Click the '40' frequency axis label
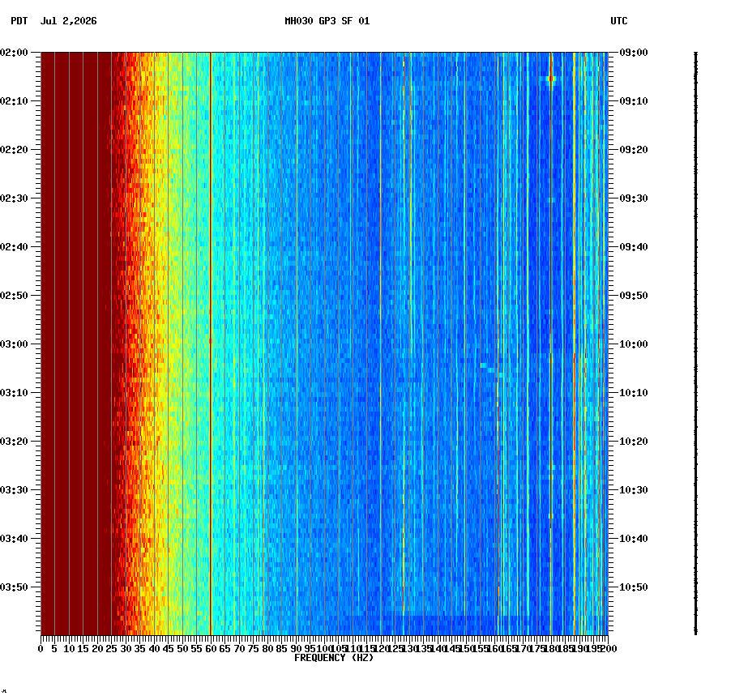Screen dimensions: 731x700 click(x=154, y=649)
